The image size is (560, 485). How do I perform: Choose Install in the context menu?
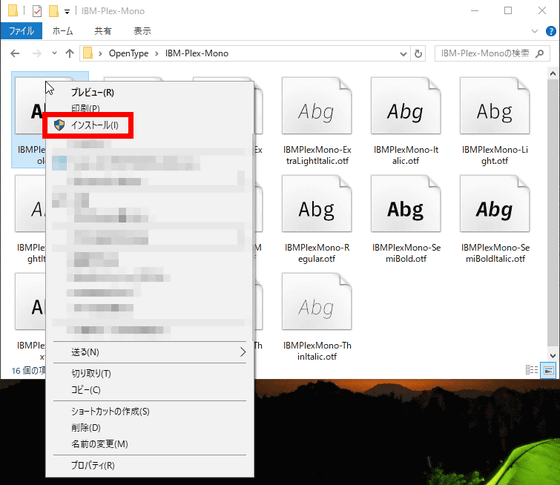pyautogui.click(x=94, y=125)
